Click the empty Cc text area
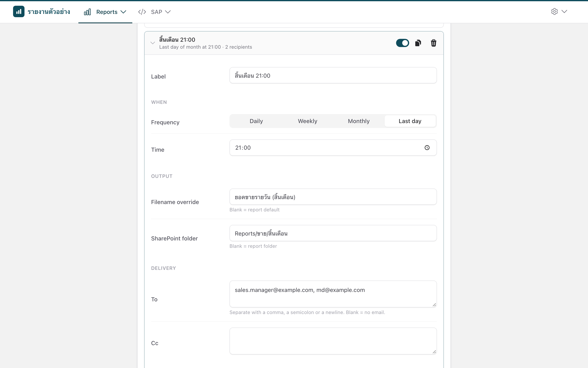Image resolution: width=588 pixels, height=368 pixels. coord(333,341)
